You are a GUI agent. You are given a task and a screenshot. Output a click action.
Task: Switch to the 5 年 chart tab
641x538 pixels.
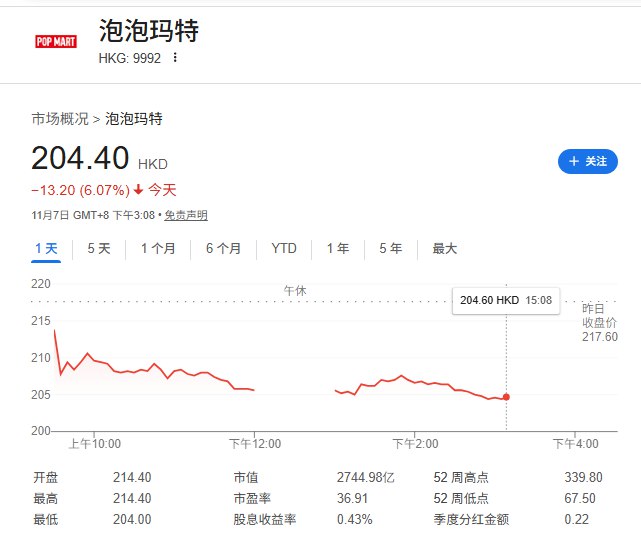(390, 249)
